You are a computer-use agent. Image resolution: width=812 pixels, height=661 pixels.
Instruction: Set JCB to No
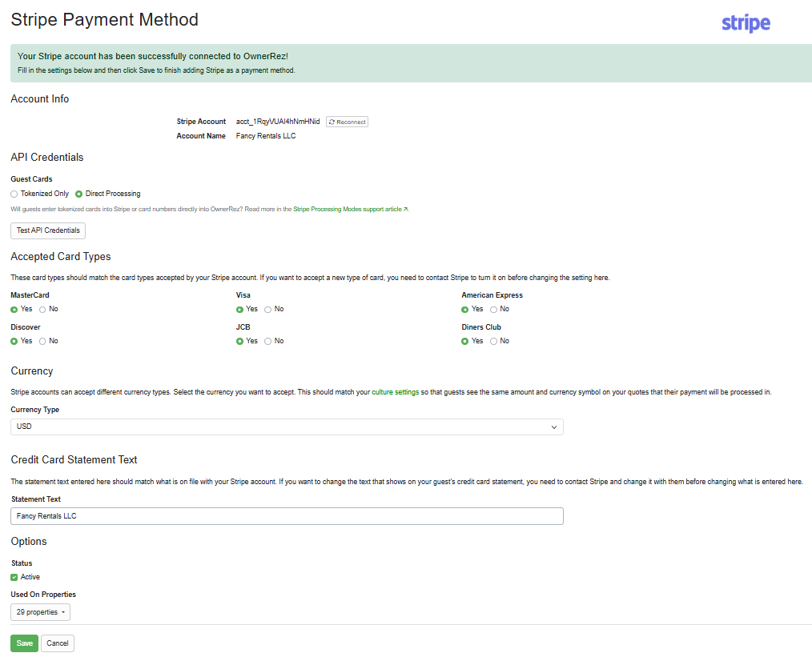click(267, 341)
